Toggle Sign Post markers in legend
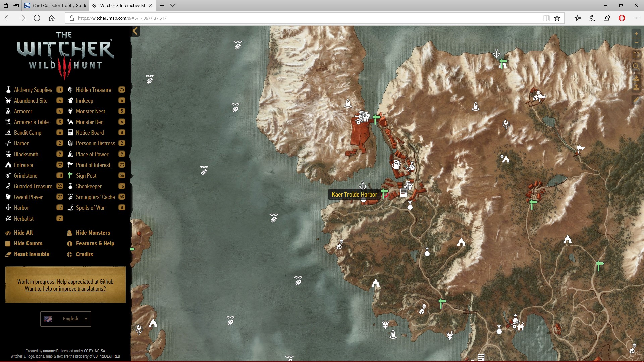The height and width of the screenshot is (362, 644). coord(86,176)
